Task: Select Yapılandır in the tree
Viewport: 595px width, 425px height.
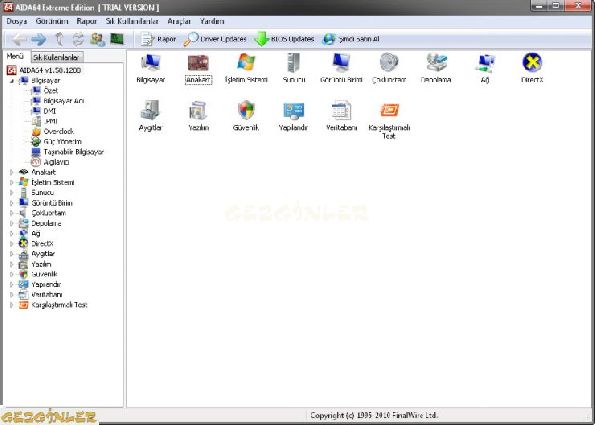Action: [x=40, y=285]
